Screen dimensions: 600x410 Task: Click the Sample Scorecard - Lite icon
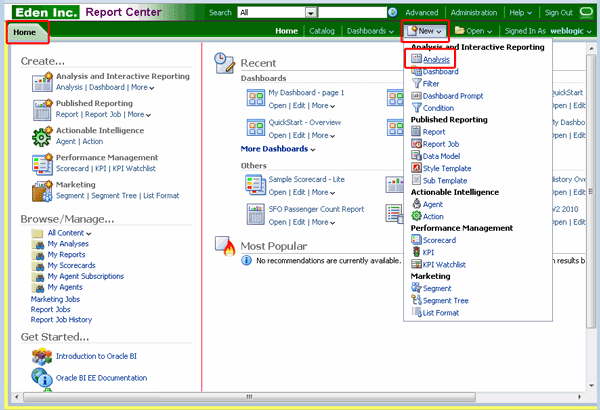pyautogui.click(x=256, y=185)
